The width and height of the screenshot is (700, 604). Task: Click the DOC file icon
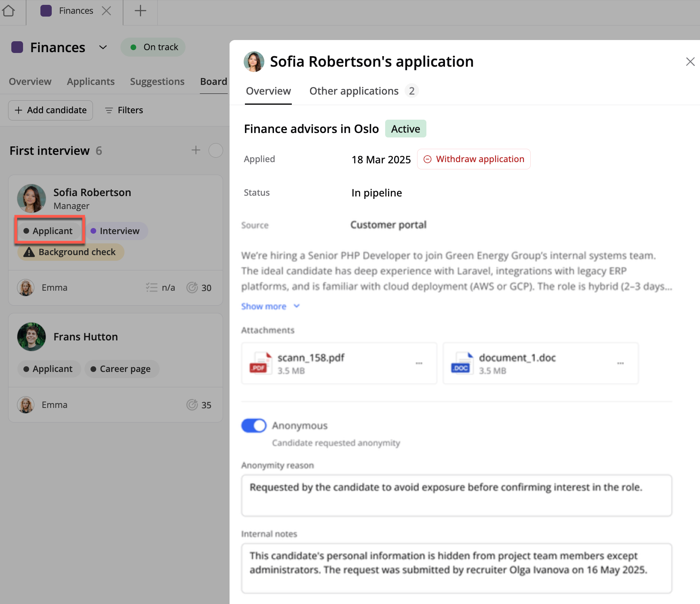point(462,363)
